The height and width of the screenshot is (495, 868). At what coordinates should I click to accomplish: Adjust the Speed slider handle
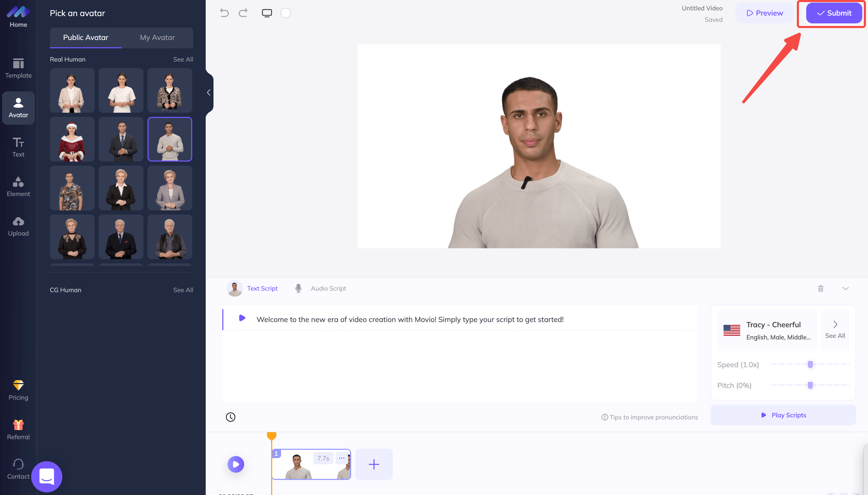810,364
